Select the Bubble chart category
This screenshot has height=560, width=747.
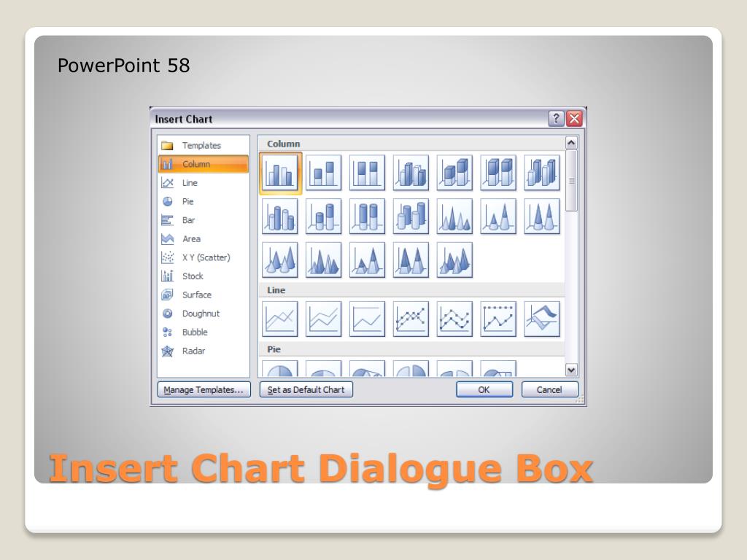pos(204,332)
